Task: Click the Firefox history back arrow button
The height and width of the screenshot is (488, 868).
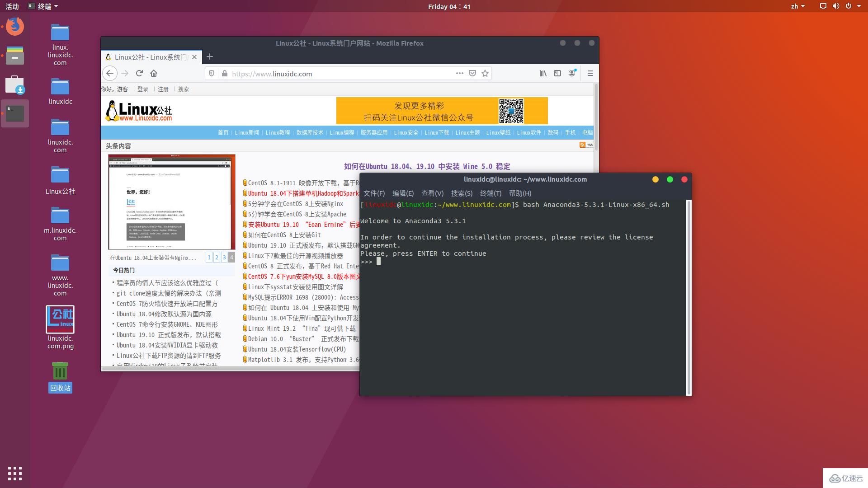Action: coord(110,73)
